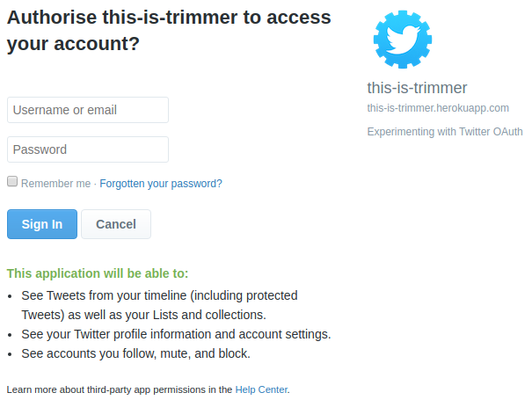Click the Twitter profile information permission line
The height and width of the screenshot is (400, 532).
(176, 334)
